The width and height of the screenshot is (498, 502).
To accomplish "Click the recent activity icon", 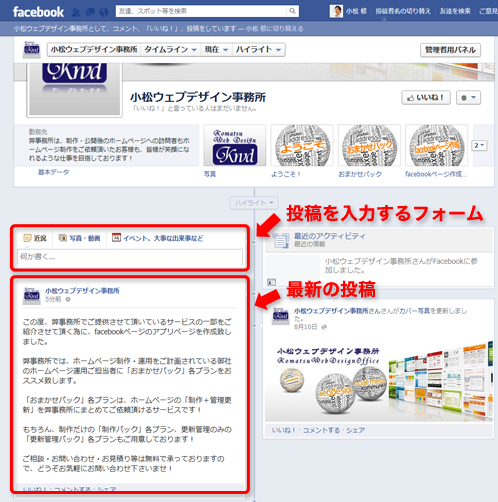I will click(280, 240).
